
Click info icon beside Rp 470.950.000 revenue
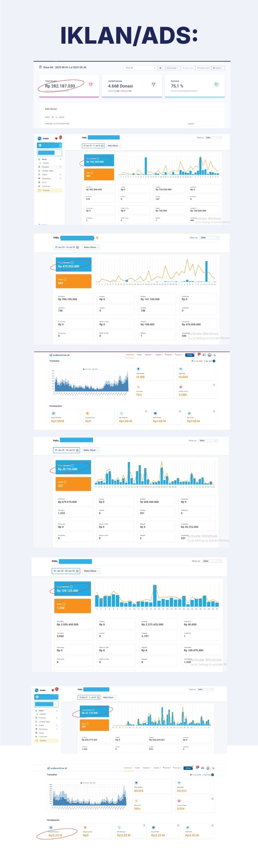coord(72,263)
